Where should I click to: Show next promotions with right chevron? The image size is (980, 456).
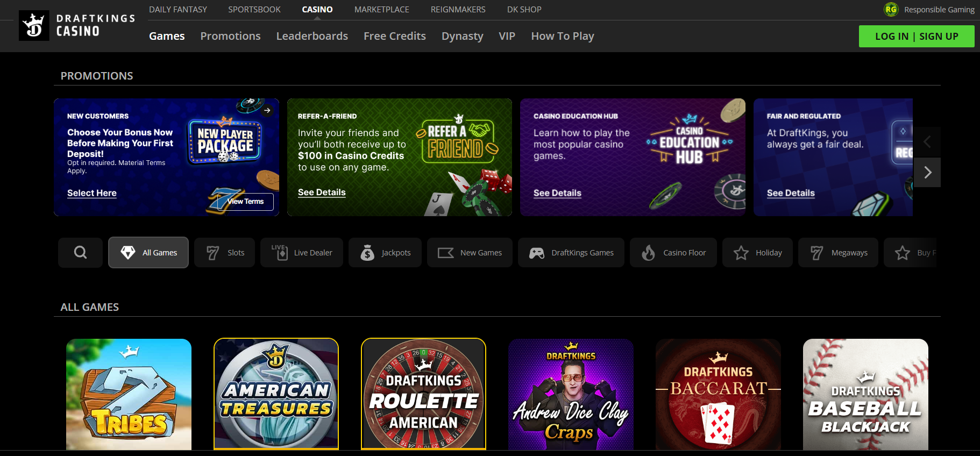[927, 172]
